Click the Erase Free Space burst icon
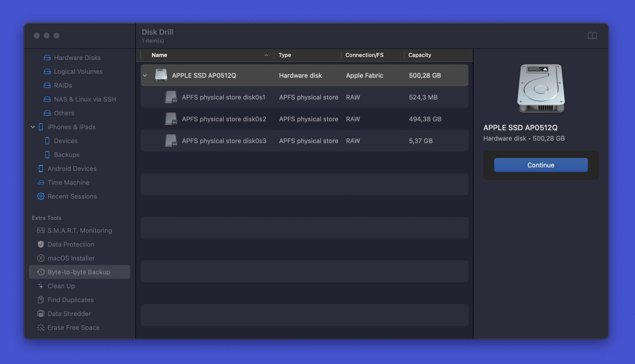Screen dimensions: 635x364 (41, 328)
